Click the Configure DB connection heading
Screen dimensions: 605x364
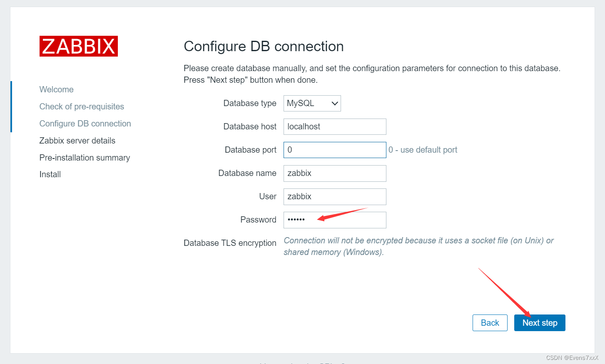264,46
